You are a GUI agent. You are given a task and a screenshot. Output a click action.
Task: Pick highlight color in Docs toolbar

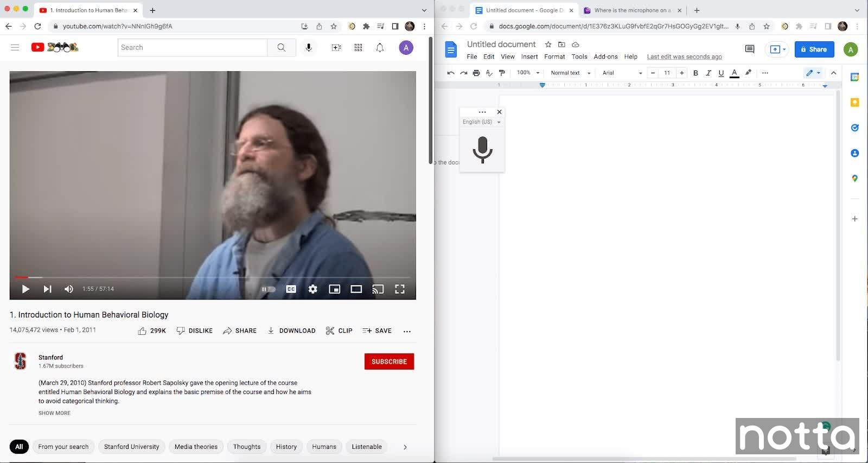[748, 72]
